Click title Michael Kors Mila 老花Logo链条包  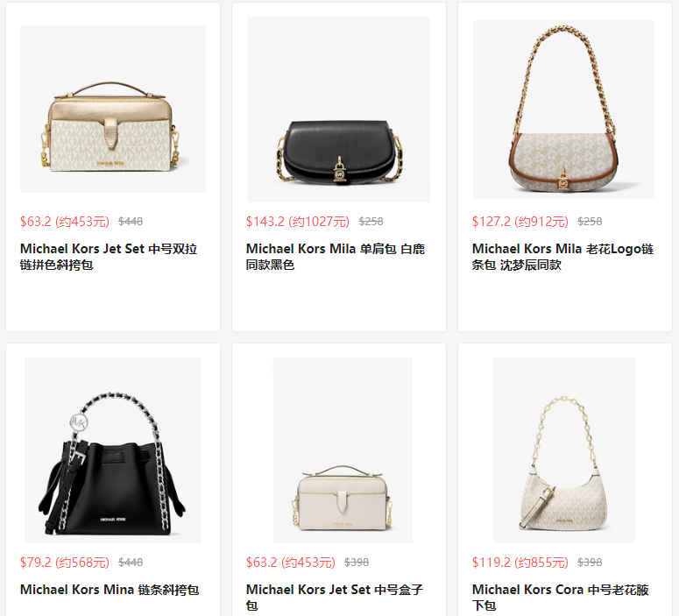562,257
